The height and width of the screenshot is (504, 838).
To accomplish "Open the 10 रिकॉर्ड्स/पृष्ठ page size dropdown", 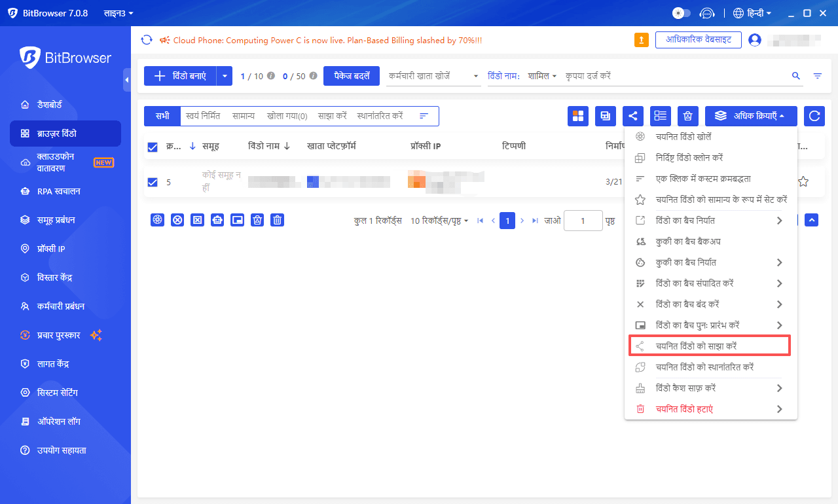I will click(x=439, y=221).
